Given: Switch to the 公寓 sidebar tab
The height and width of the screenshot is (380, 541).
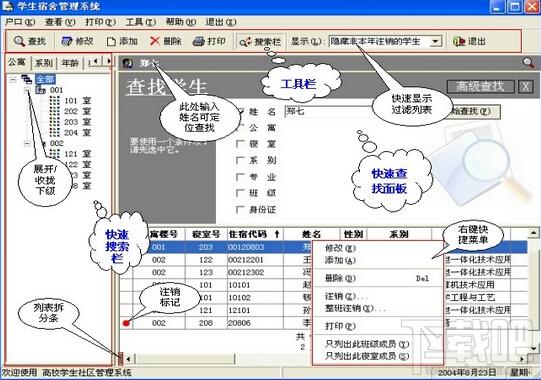Looking at the screenshot, I should [17, 62].
